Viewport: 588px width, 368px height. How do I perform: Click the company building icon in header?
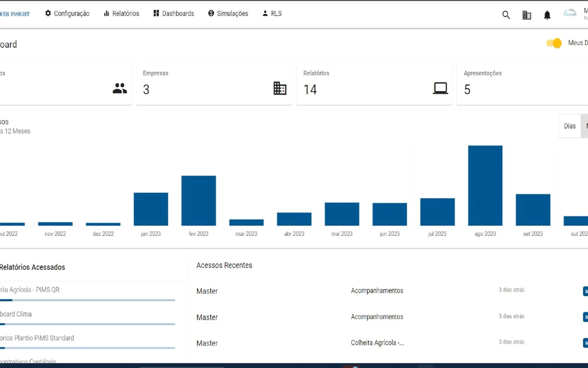coord(527,15)
